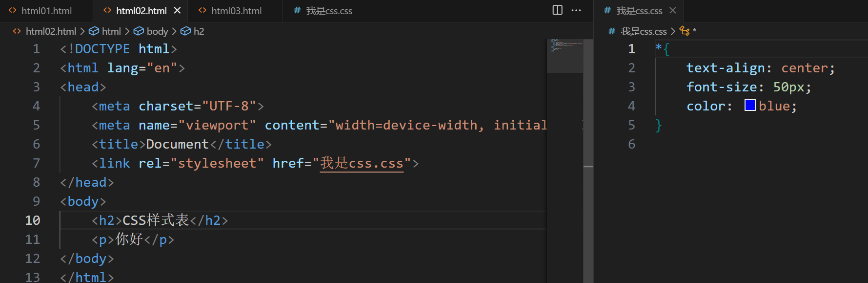Open the h2 breadcrumb segment
This screenshot has width=868, height=283.
tap(199, 31)
